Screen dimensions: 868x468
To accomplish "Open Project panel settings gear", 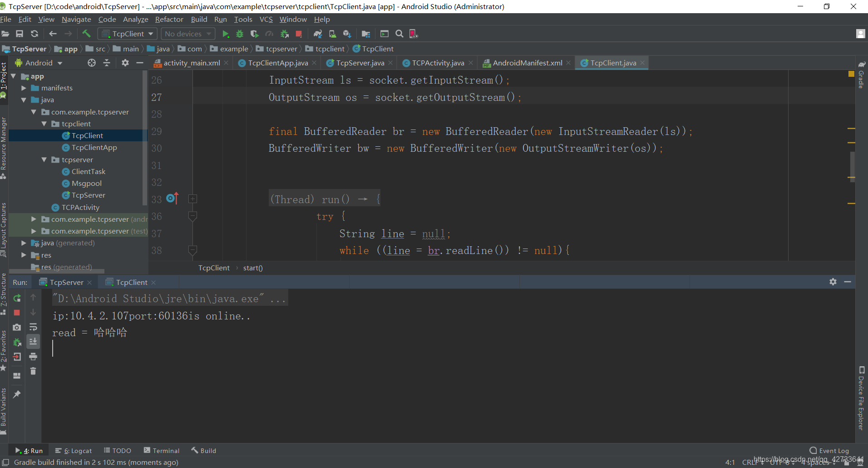I will coord(125,63).
